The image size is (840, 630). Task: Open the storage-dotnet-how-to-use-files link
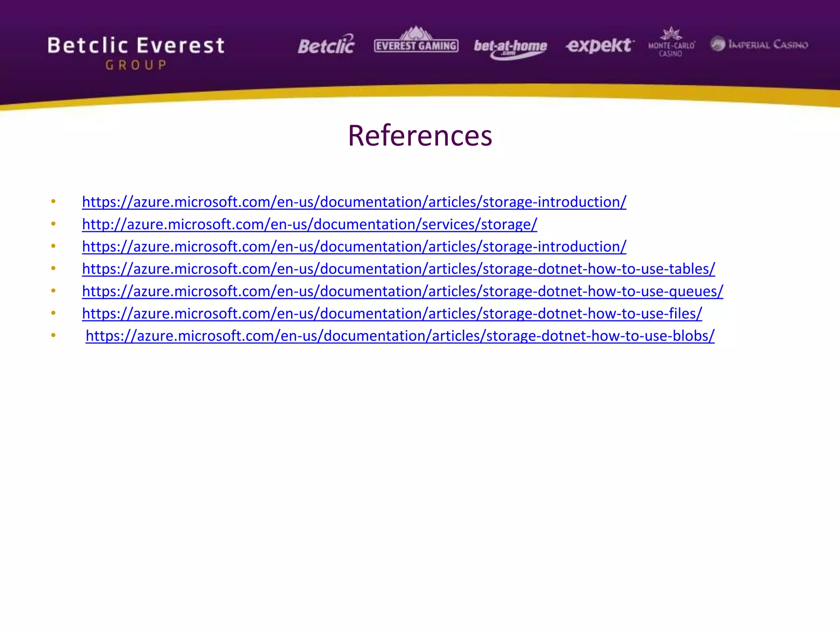coord(392,313)
